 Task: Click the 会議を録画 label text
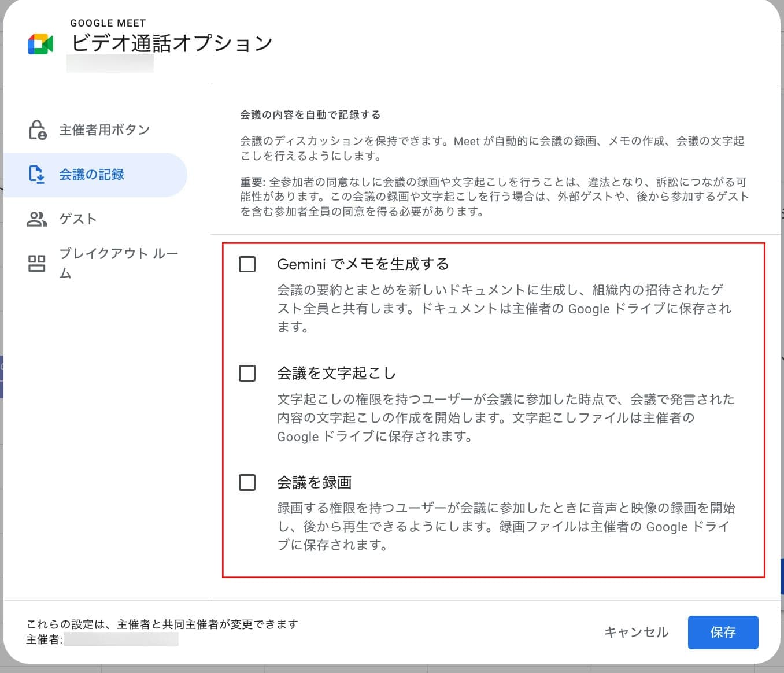click(x=315, y=482)
